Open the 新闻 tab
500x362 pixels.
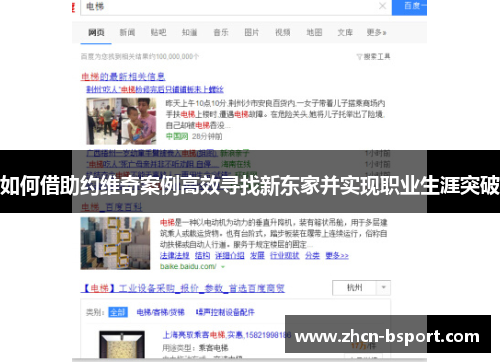tap(127, 32)
